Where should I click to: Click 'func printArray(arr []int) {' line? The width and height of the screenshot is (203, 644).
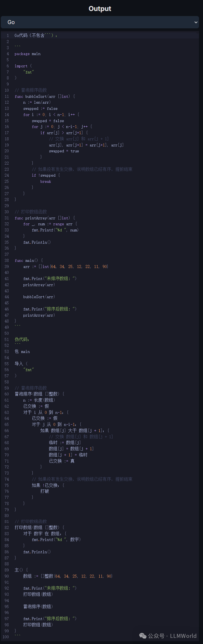pyautogui.click(x=45, y=218)
